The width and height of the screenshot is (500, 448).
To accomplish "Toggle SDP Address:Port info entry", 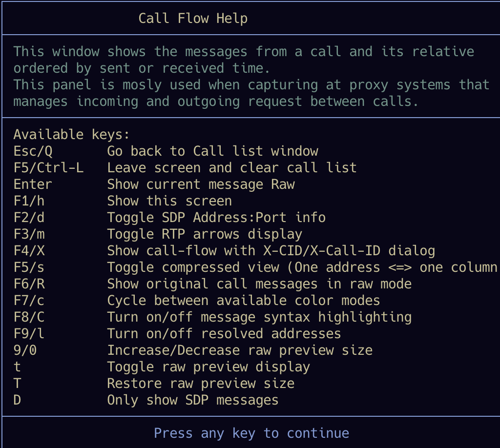I will click(216, 218).
